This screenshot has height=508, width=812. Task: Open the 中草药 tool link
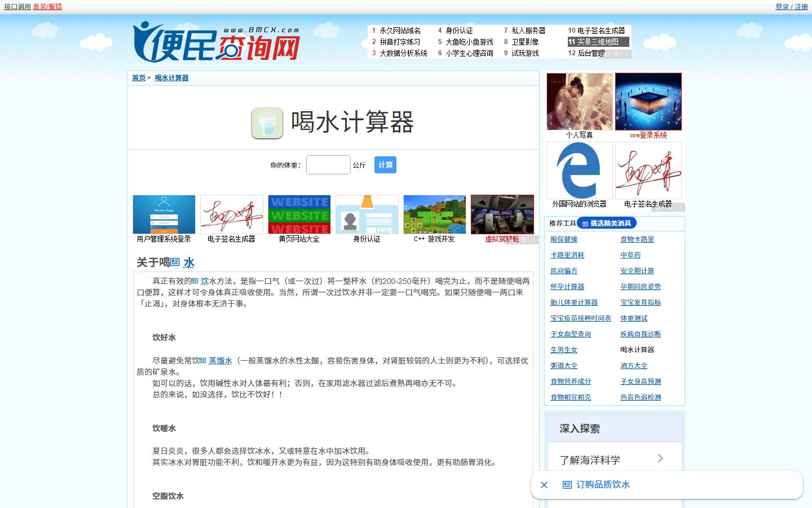pos(630,255)
